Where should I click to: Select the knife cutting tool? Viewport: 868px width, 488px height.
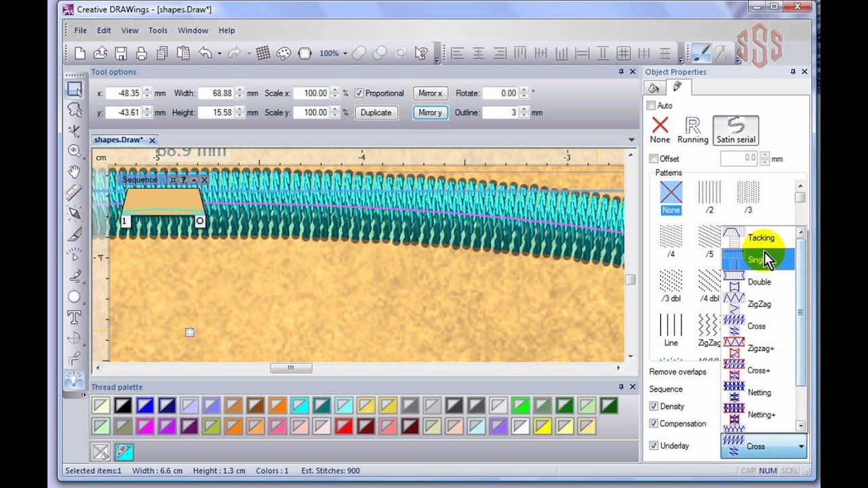click(75, 234)
